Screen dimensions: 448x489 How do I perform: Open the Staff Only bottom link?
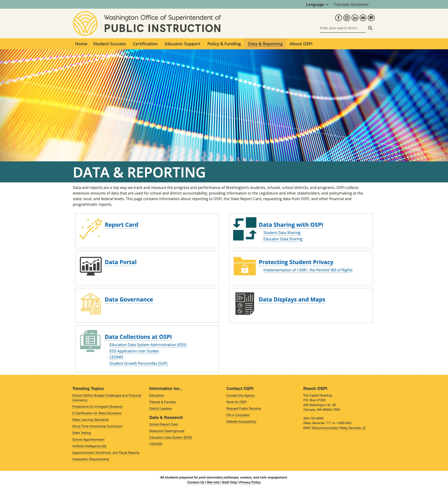point(229,482)
